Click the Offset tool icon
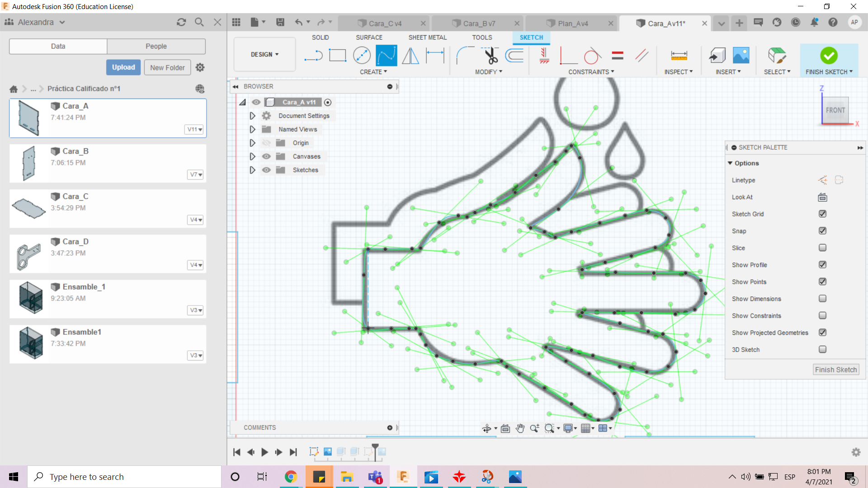Screen dimensions: 868x488 coord(514,56)
